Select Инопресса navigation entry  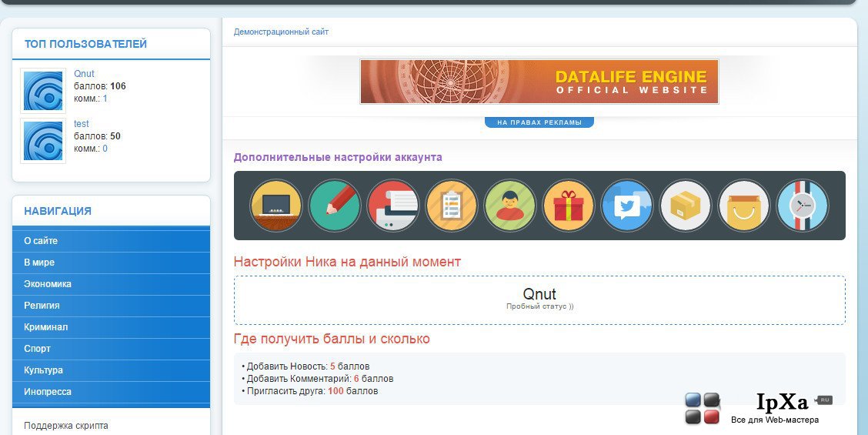click(112, 393)
